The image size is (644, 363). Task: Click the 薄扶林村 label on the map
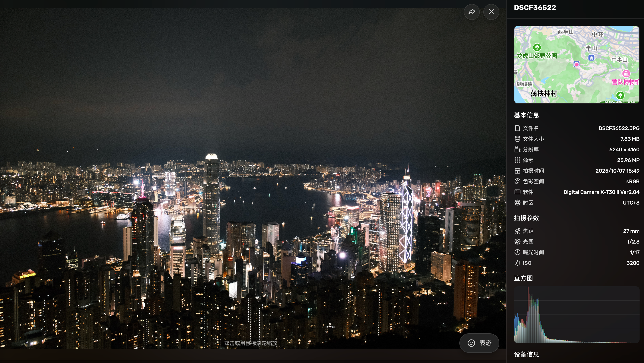coord(544,93)
